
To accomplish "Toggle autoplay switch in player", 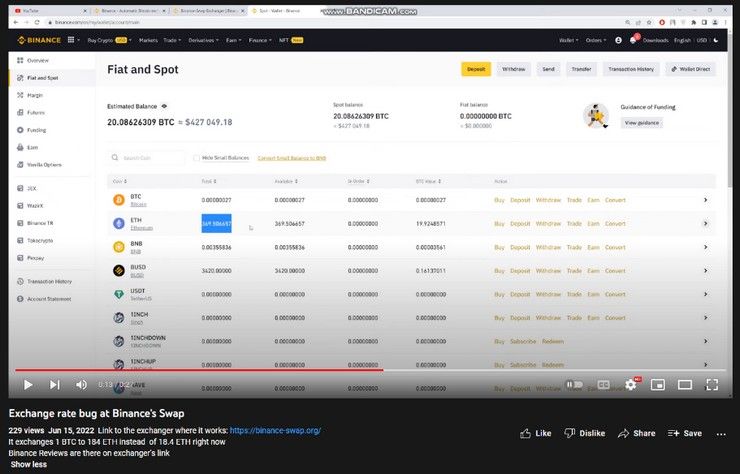I will [574, 385].
